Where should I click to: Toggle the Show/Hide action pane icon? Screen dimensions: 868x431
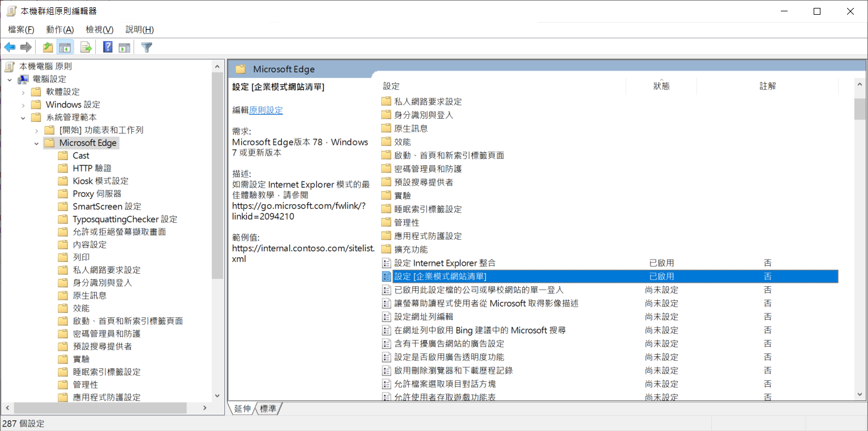(x=125, y=48)
